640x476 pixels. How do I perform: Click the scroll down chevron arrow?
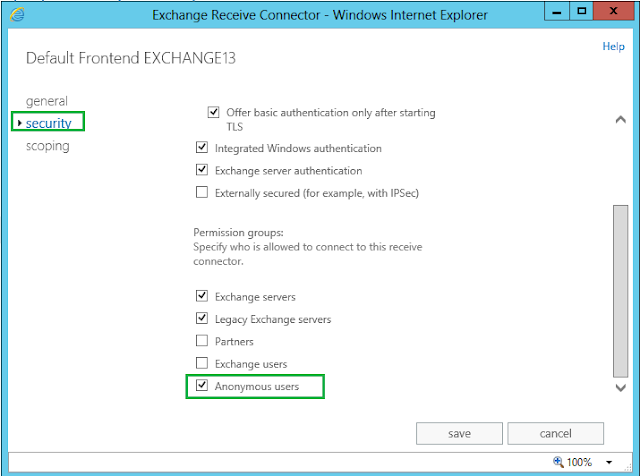point(620,388)
